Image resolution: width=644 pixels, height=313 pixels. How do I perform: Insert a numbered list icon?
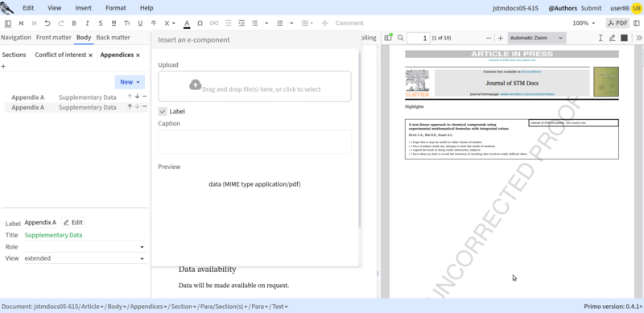click(x=279, y=23)
